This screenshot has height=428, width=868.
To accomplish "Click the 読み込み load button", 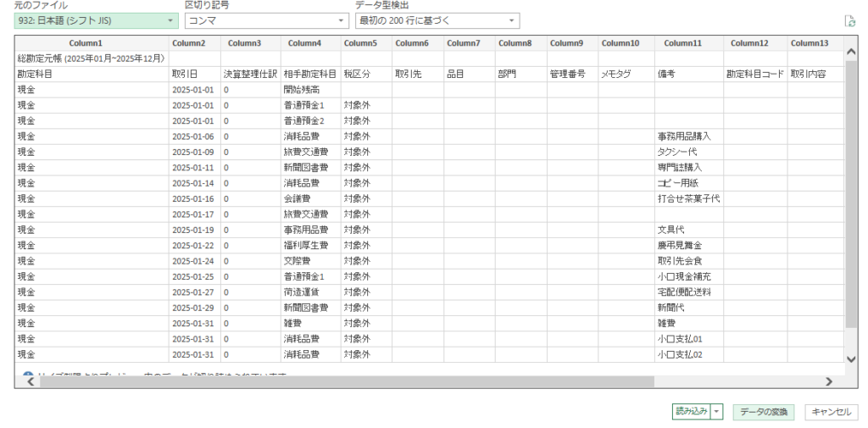I will (690, 411).
